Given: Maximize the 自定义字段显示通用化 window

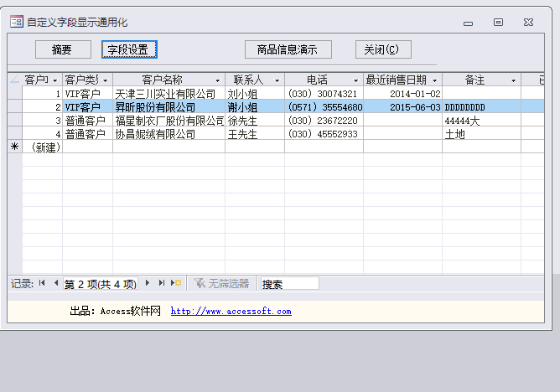Looking at the screenshot, I should pos(498,23).
